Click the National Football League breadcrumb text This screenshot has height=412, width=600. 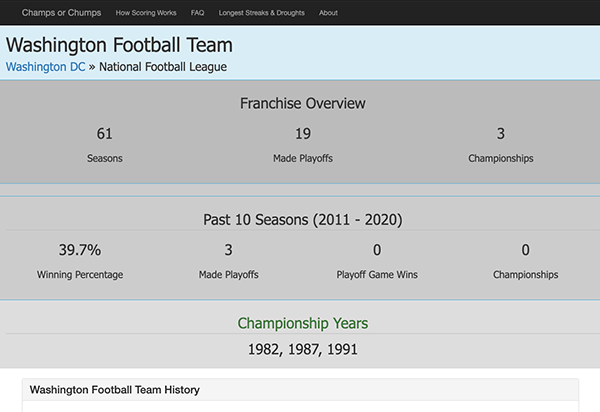pos(163,67)
